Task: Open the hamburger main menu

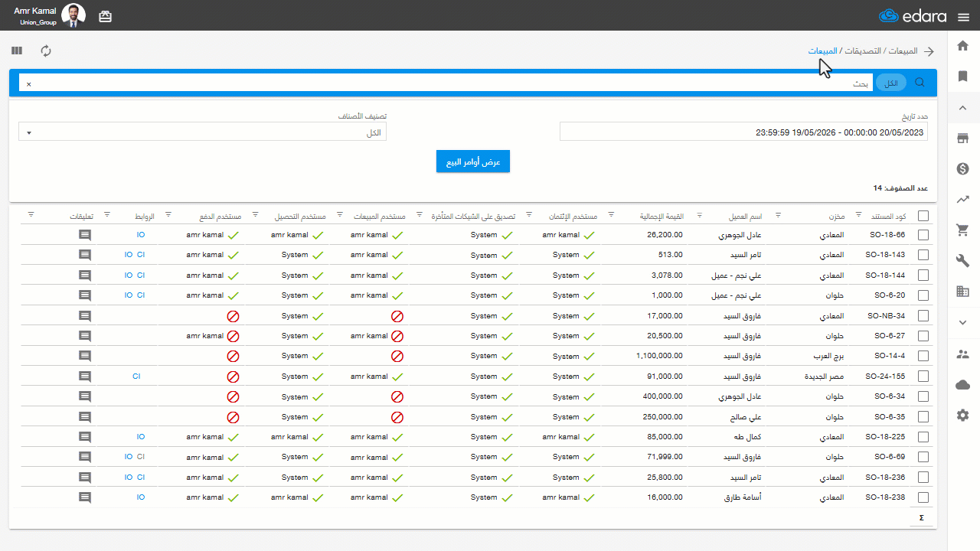Action: [963, 16]
